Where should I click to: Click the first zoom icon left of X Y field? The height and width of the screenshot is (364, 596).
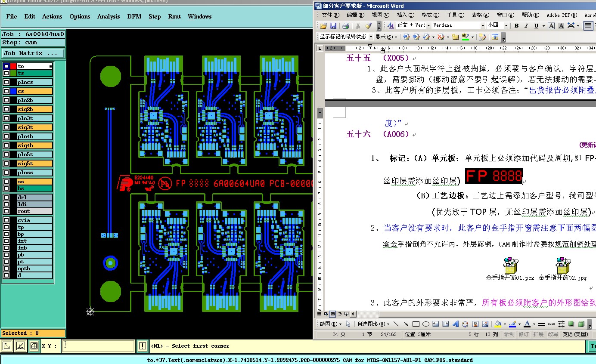[x=7, y=345]
